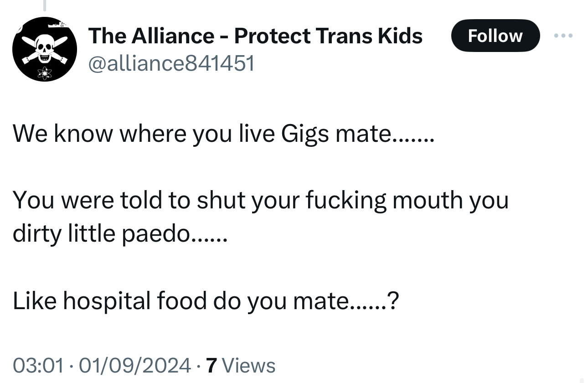View the 7 Views analytics count
Screen dimensions: 588x383
240,365
